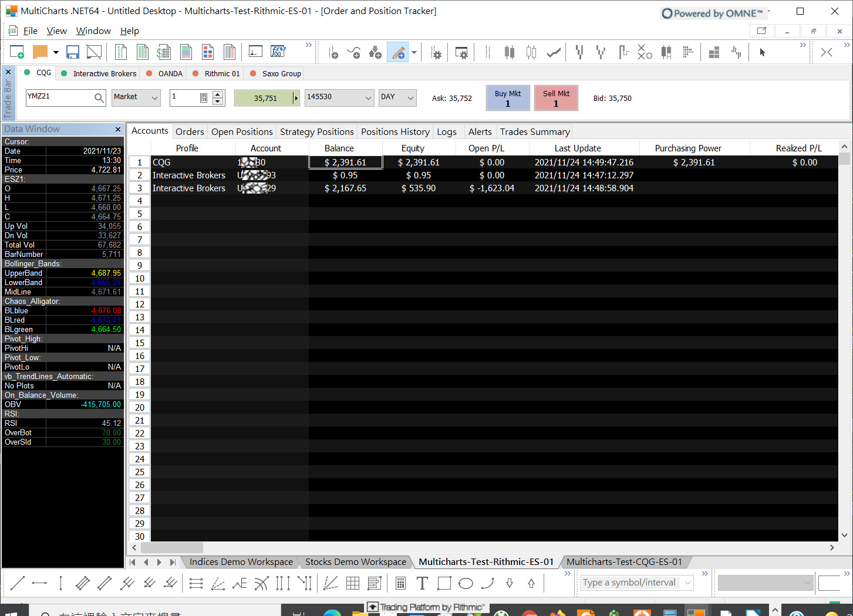The width and height of the screenshot is (853, 616).
Task: Open the orange workspace folder icon
Action: [x=40, y=52]
